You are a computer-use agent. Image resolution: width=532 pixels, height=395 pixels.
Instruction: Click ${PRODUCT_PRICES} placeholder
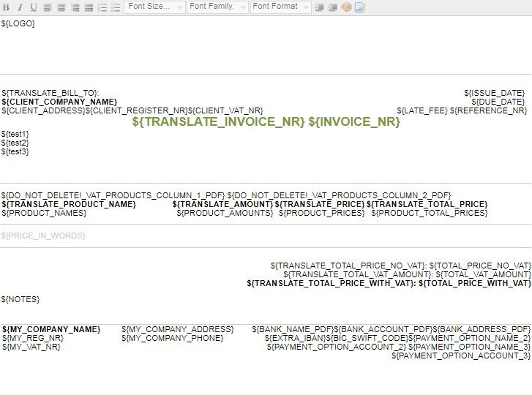click(322, 213)
